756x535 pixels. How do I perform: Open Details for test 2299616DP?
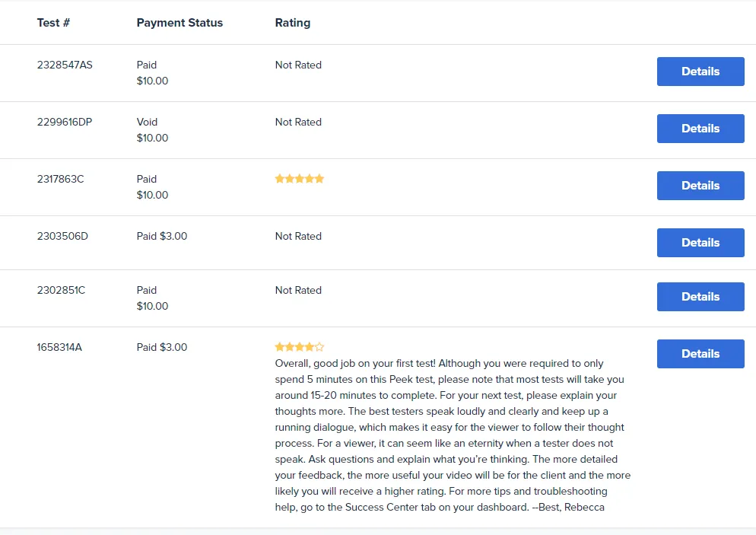[x=700, y=129]
